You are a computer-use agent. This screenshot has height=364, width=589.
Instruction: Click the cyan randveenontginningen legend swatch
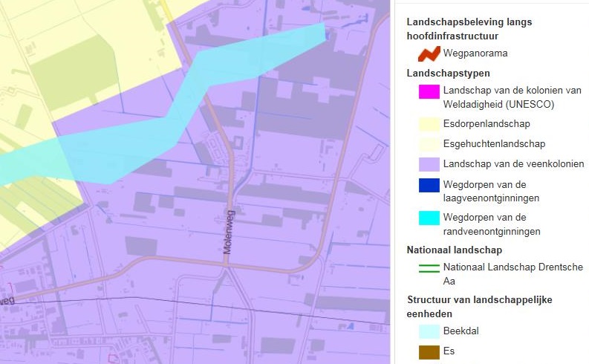pyautogui.click(x=429, y=218)
